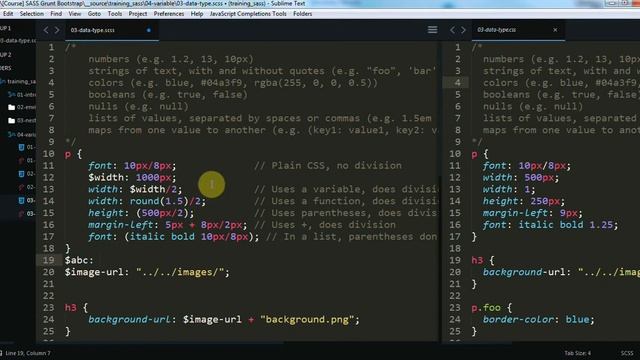Click "h3" selector in left pane

point(71,307)
